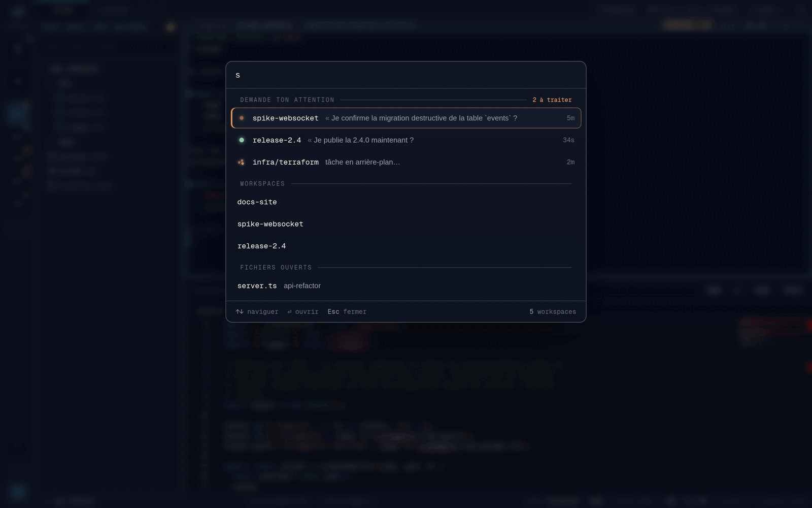The image size is (812, 508).
Task: Select release-2.4 under the Workspaces section
Action: [406, 246]
